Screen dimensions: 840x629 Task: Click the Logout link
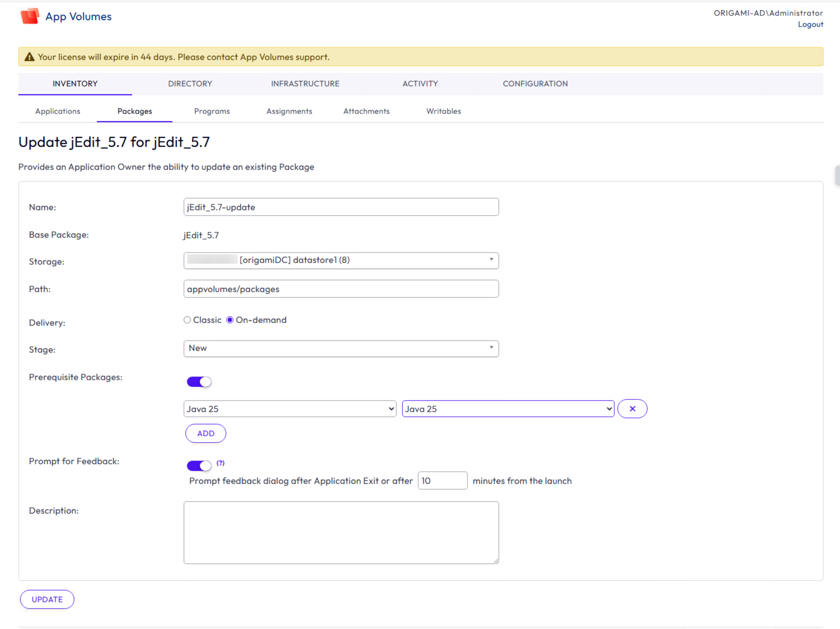tap(810, 24)
